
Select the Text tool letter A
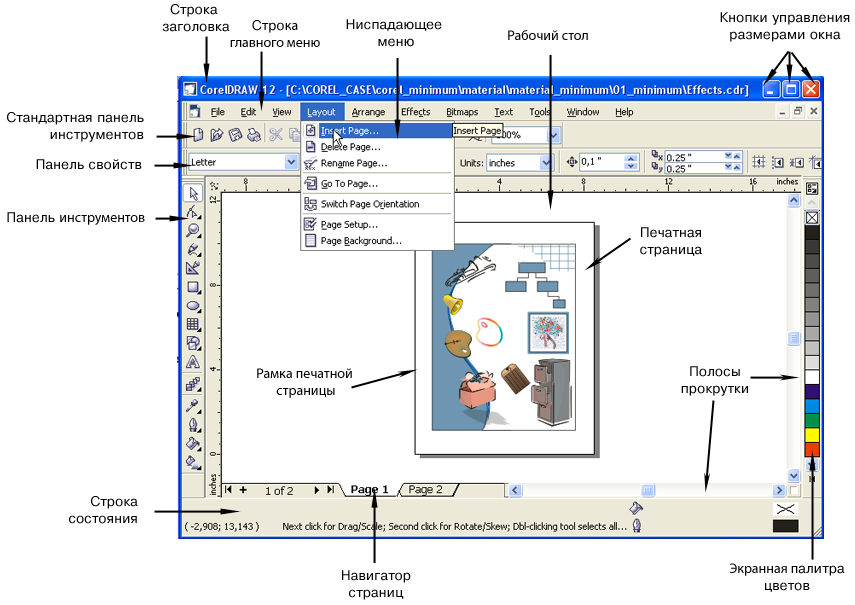tap(193, 362)
